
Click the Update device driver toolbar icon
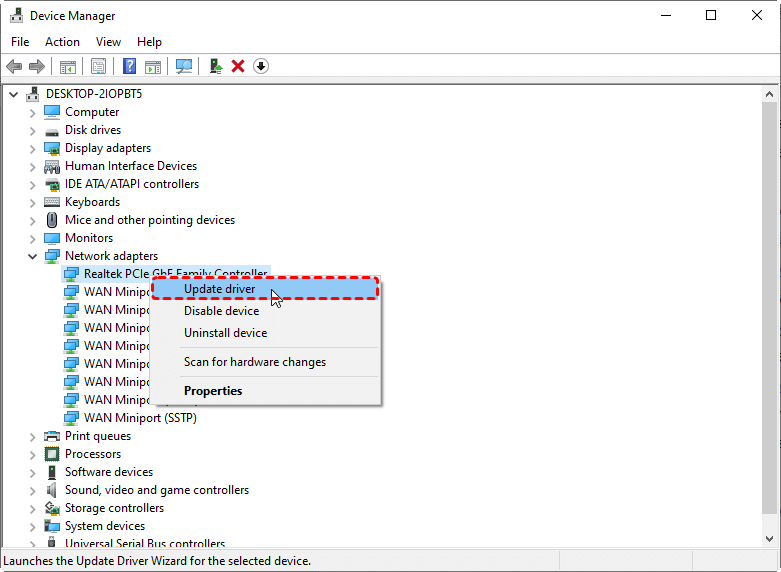[215, 66]
